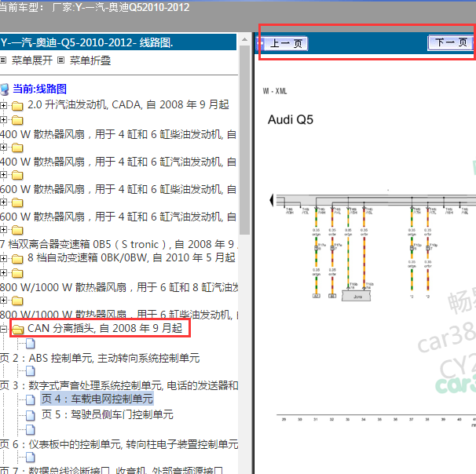476x474 pixels.
Task: Open 页 6：仪表板中的控制单元 page
Action: point(119,444)
